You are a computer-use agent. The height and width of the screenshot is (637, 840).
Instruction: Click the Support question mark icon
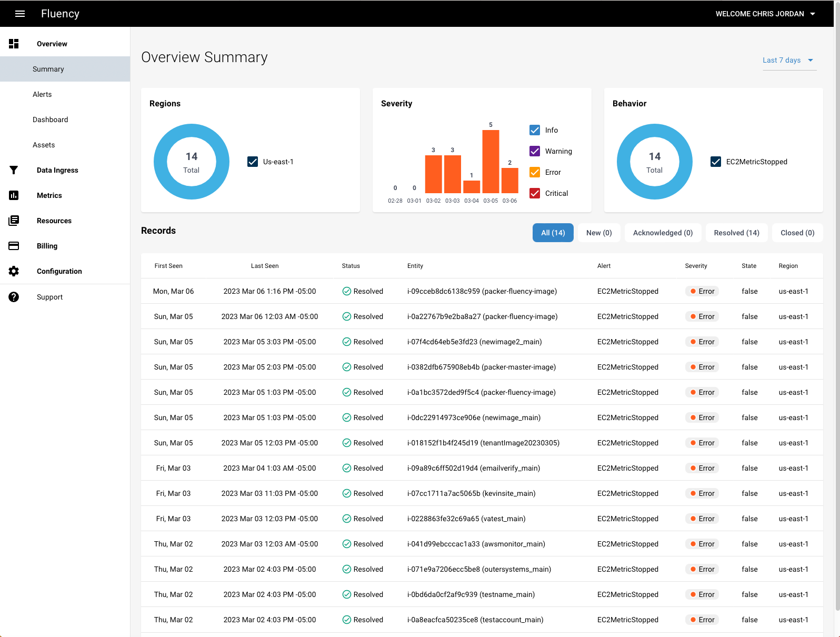14,297
